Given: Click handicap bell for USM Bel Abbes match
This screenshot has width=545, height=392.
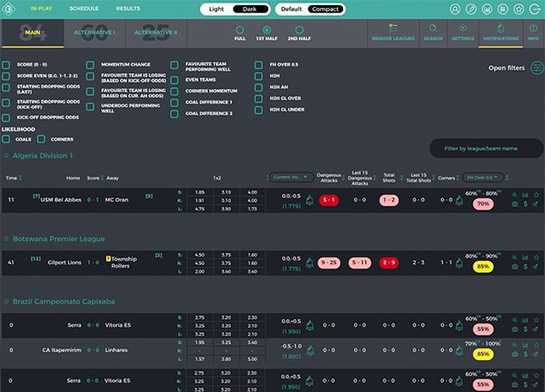Looking at the screenshot, I should coord(310,200).
